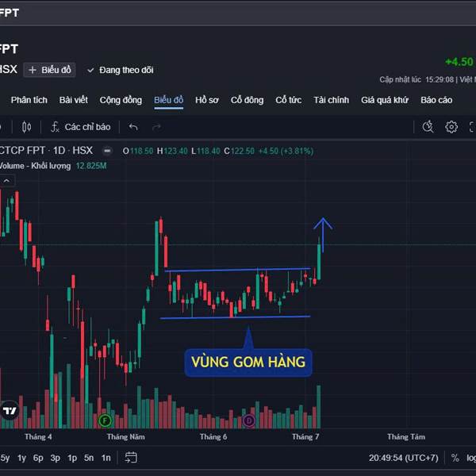Select the 6p time range
This screenshot has height=476, width=476.
point(38,458)
